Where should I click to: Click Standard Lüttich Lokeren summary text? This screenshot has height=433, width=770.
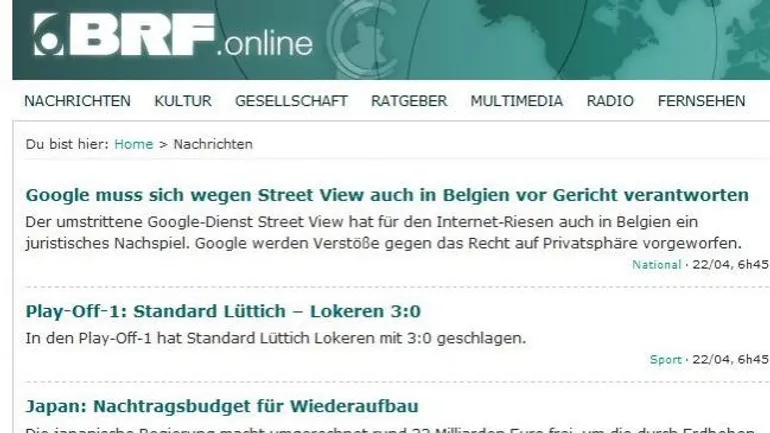click(275, 338)
